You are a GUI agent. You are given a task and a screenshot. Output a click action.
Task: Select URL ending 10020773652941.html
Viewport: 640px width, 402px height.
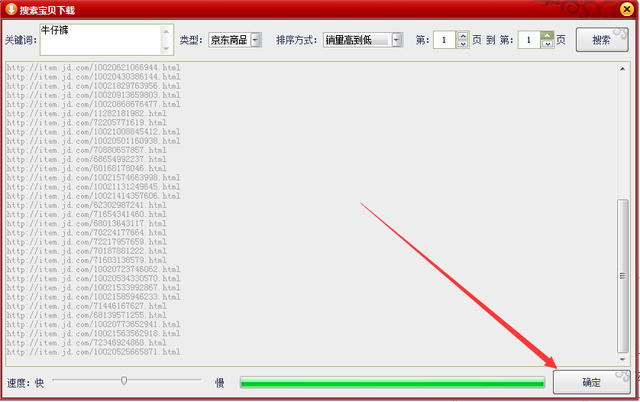pyautogui.click(x=93, y=324)
